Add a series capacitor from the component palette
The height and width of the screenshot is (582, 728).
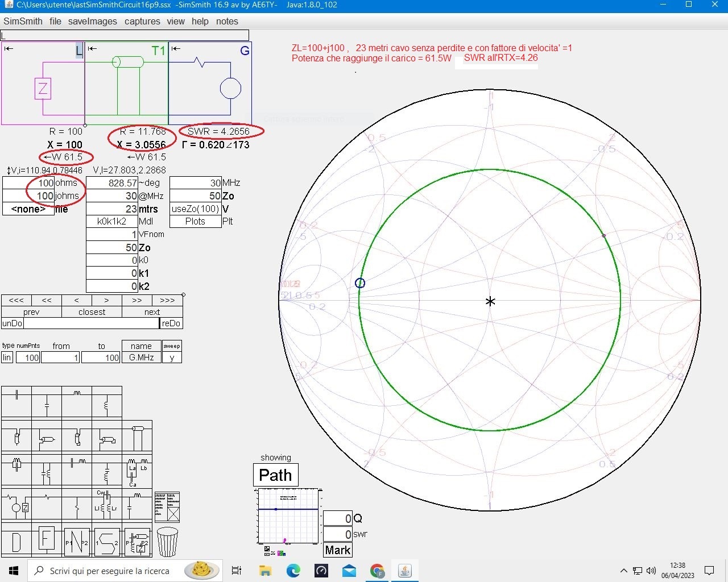16,402
